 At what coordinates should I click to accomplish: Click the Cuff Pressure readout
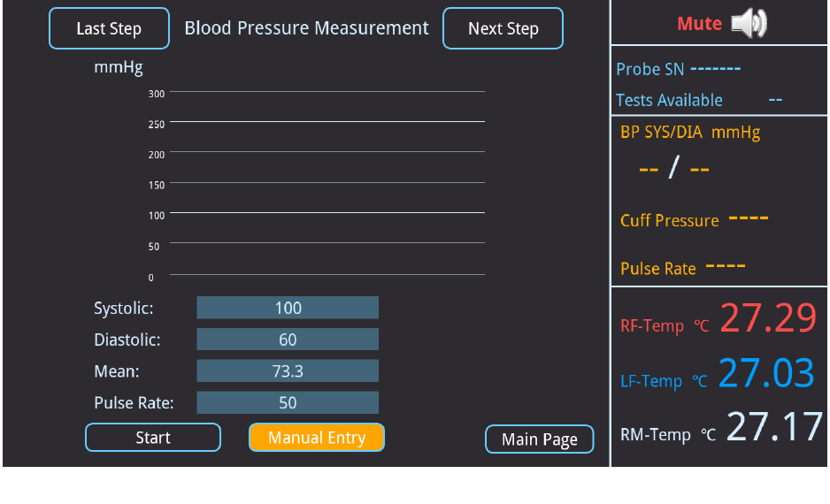tap(748, 218)
